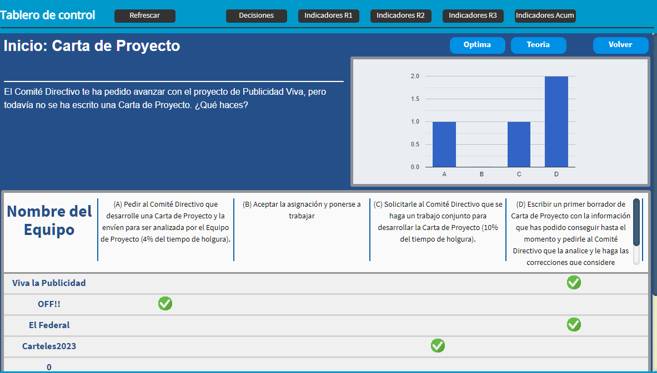
Task: Click the question text about Publicidad Viva
Action: [x=165, y=98]
